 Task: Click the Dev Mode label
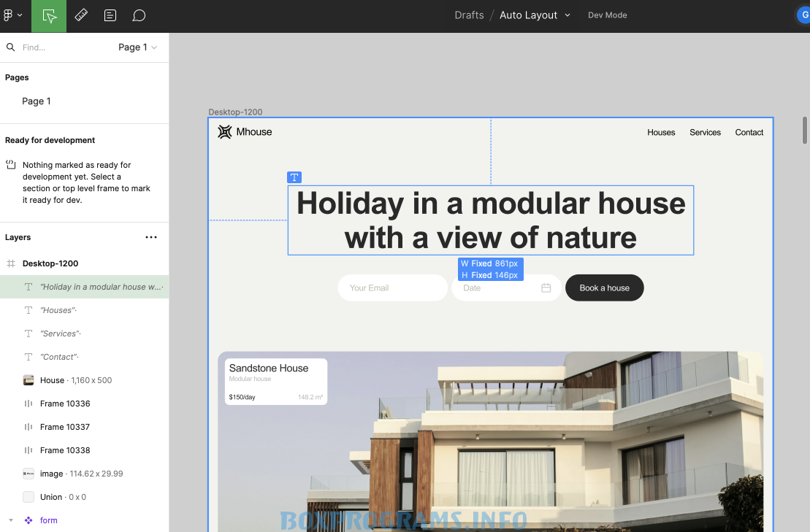pos(608,15)
